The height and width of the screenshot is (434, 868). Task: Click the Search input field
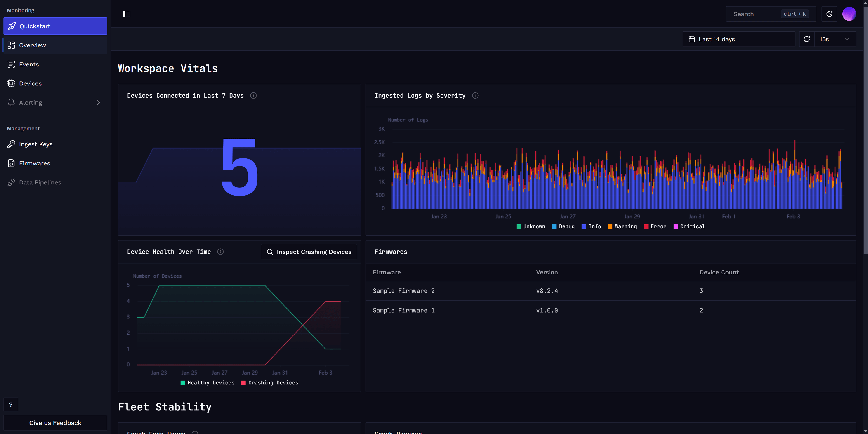coord(755,14)
